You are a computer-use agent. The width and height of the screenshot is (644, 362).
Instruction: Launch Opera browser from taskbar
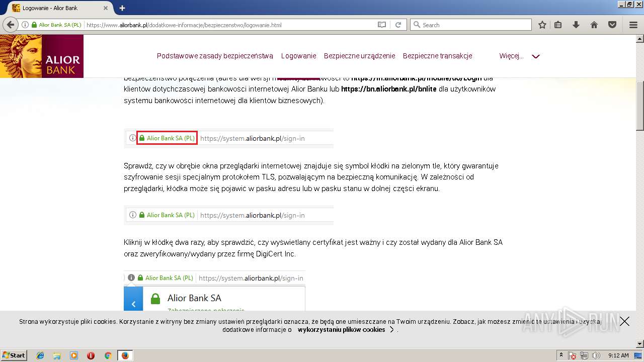91,355
